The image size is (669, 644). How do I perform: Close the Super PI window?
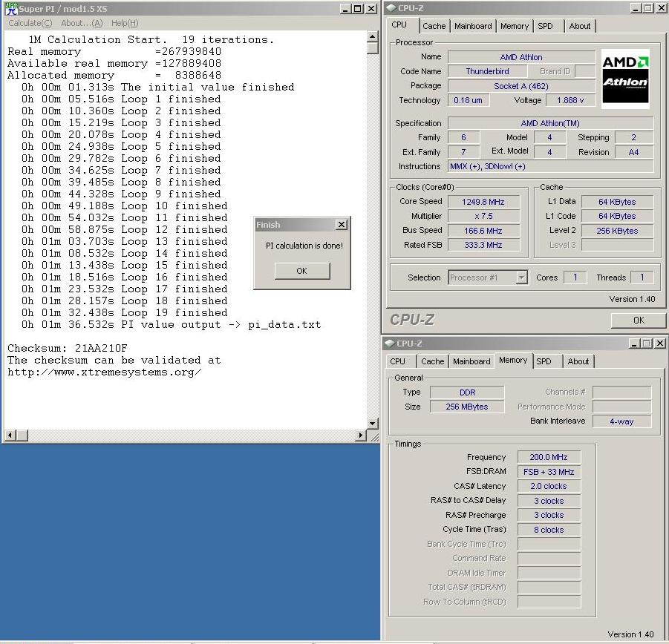pos(371,8)
